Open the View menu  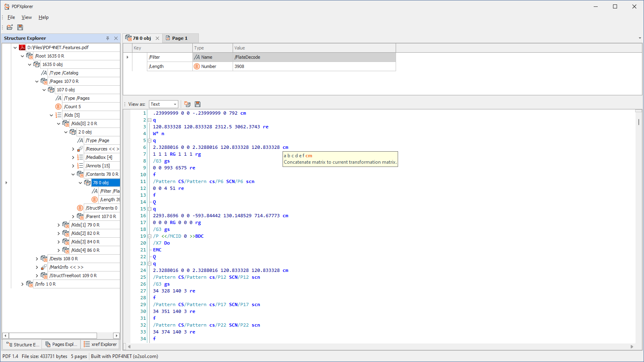point(27,17)
